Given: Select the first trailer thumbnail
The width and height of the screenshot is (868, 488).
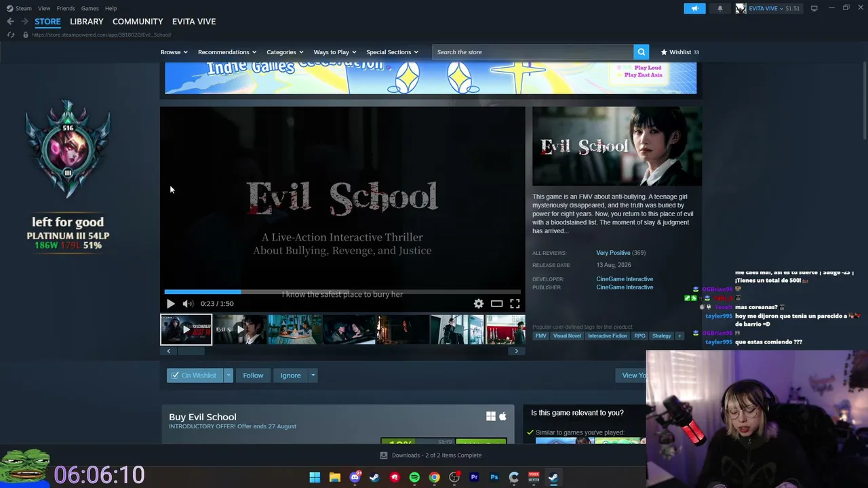Looking at the screenshot, I should click(x=186, y=329).
